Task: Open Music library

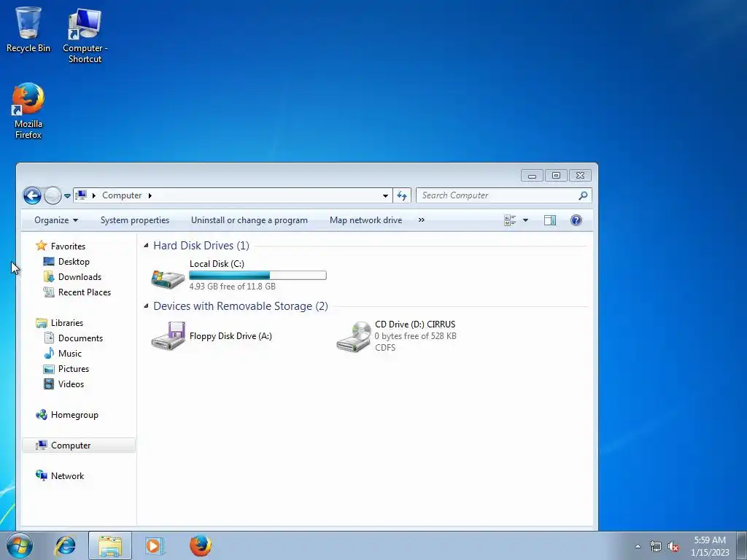Action: pyautogui.click(x=69, y=354)
